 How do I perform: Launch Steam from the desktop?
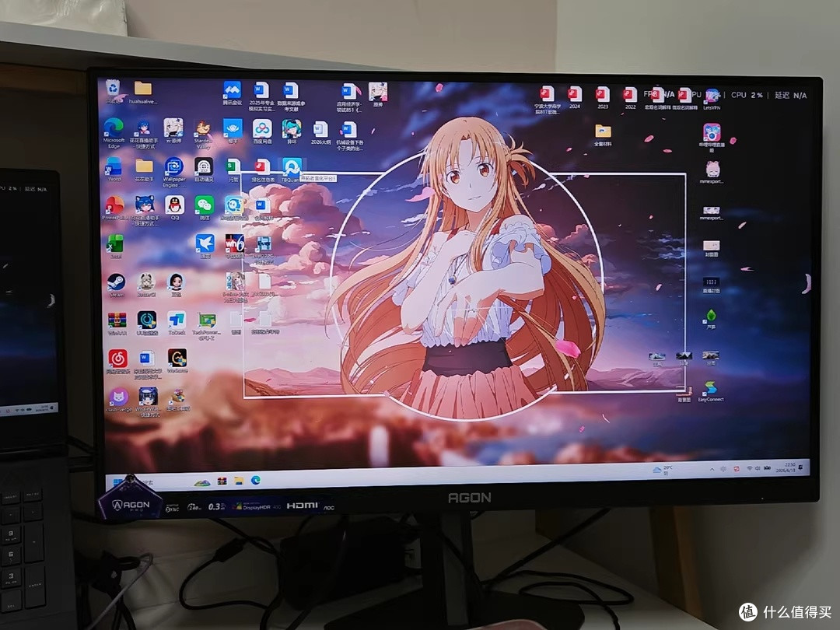tap(116, 285)
